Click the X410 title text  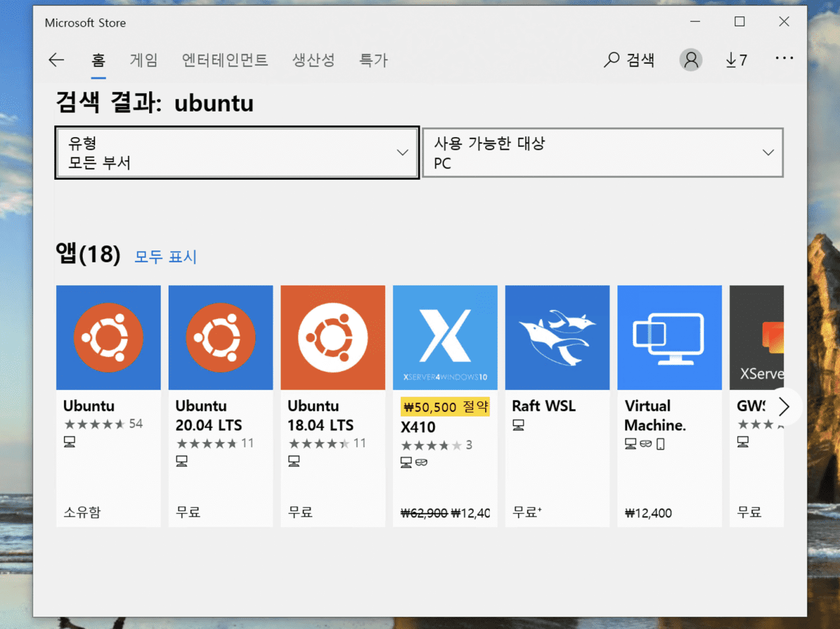point(418,427)
